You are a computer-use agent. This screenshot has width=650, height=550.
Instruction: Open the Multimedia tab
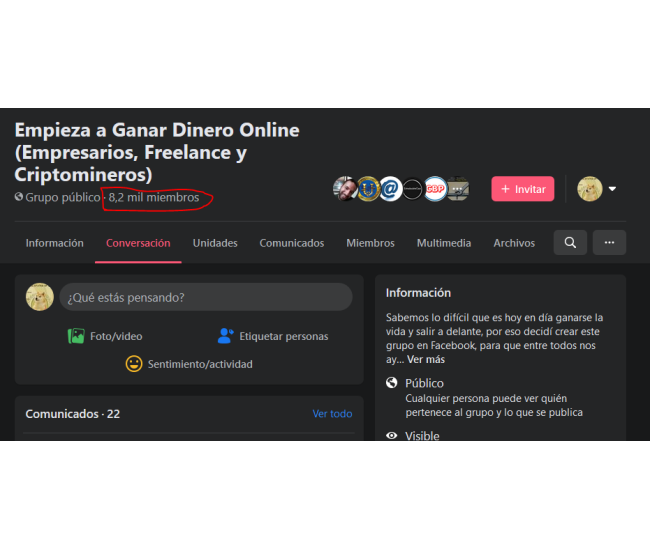[x=444, y=243]
